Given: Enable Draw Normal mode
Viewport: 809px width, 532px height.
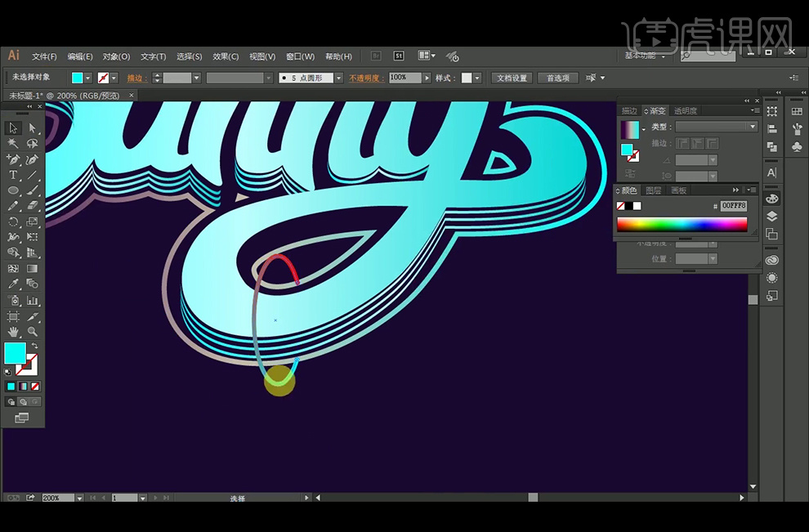Looking at the screenshot, I should (x=11, y=402).
